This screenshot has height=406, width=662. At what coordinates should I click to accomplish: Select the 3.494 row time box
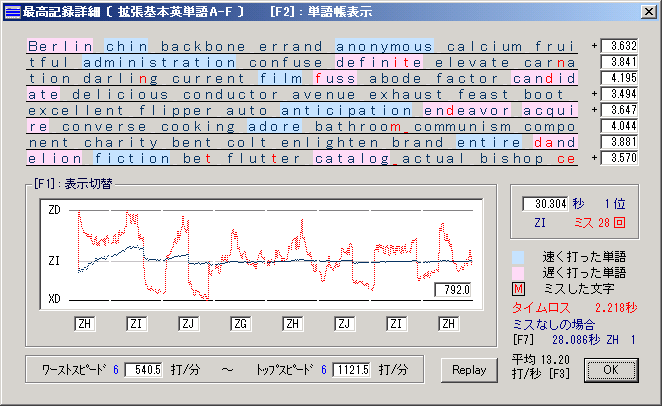point(619,94)
